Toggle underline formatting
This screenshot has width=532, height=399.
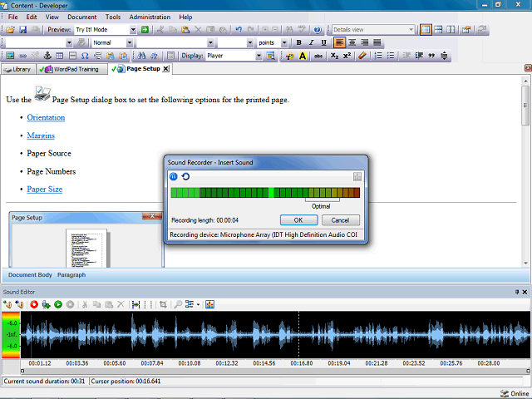(323, 42)
